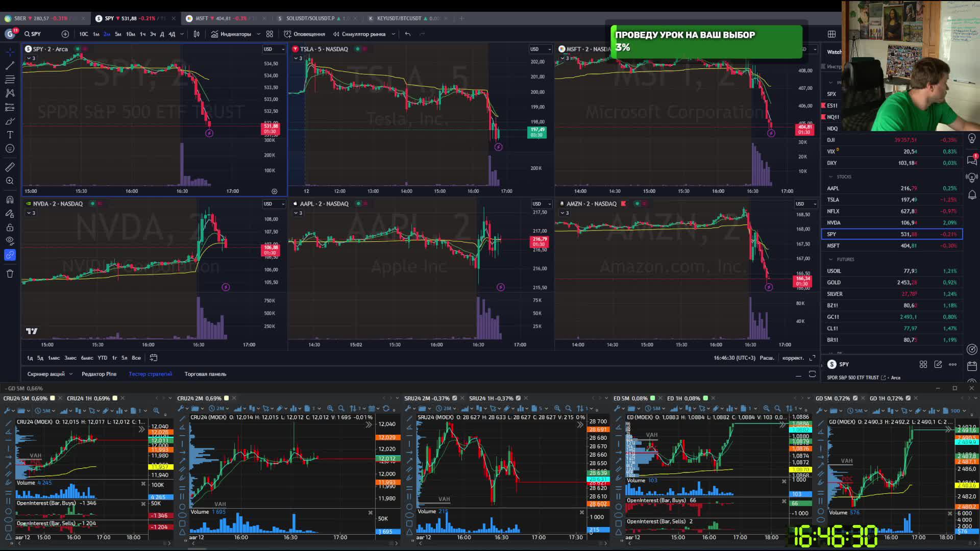
Task: Toggle magnet mode in left toolbar
Action: 10,199
